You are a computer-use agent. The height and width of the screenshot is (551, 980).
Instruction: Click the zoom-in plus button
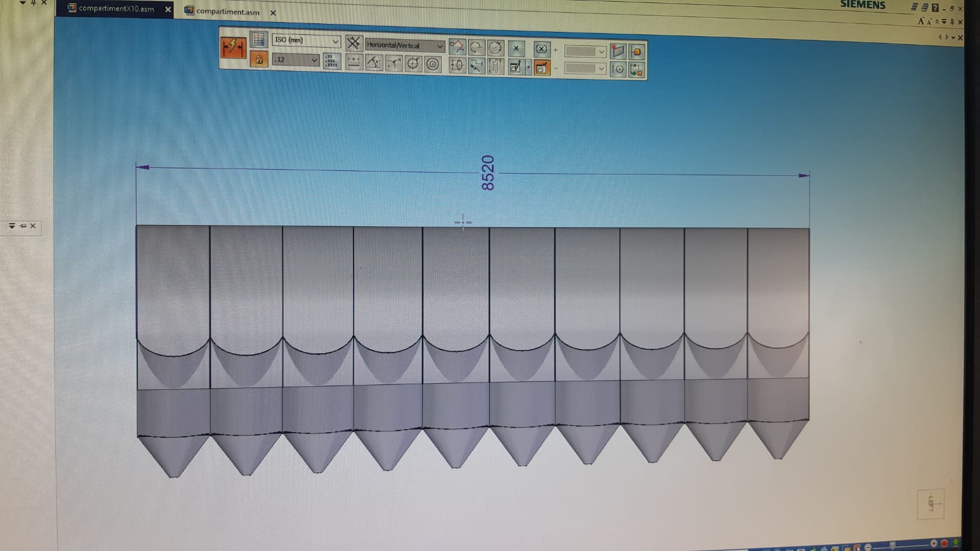pyautogui.click(x=933, y=544)
